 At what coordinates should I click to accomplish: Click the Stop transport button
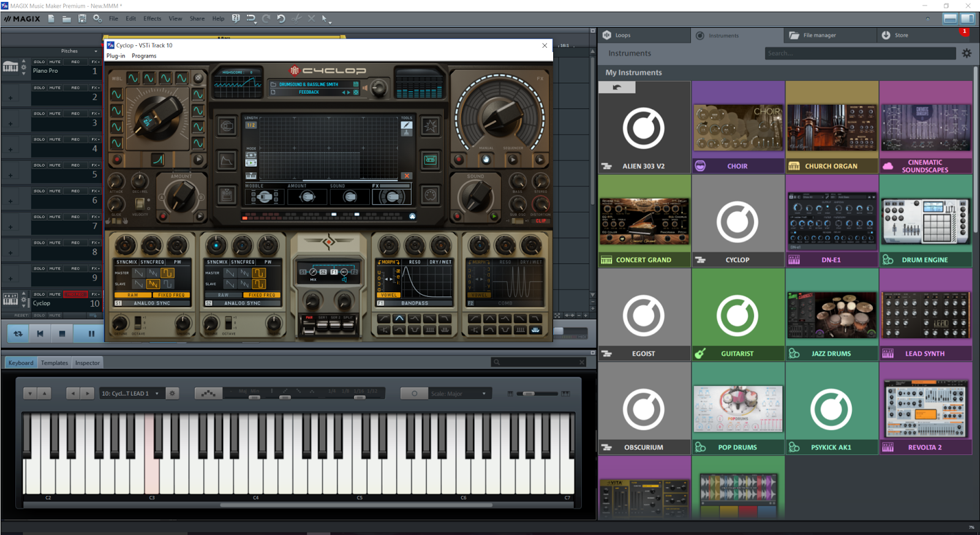coord(62,333)
